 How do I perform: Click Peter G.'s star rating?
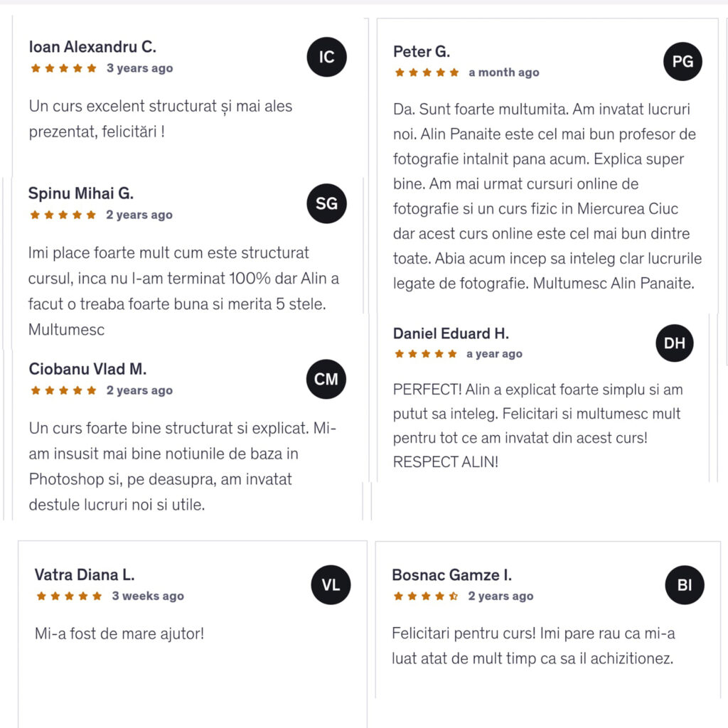coord(427,73)
